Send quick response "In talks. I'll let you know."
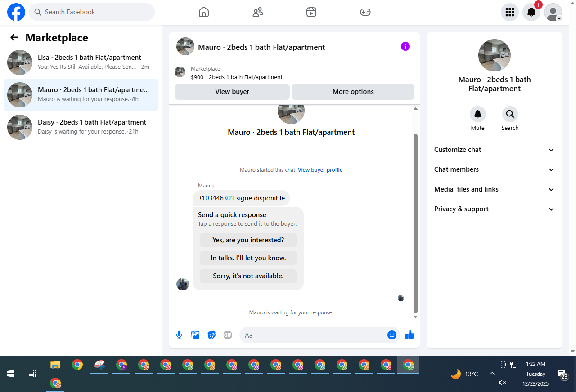This screenshot has width=576, height=392. click(x=248, y=258)
